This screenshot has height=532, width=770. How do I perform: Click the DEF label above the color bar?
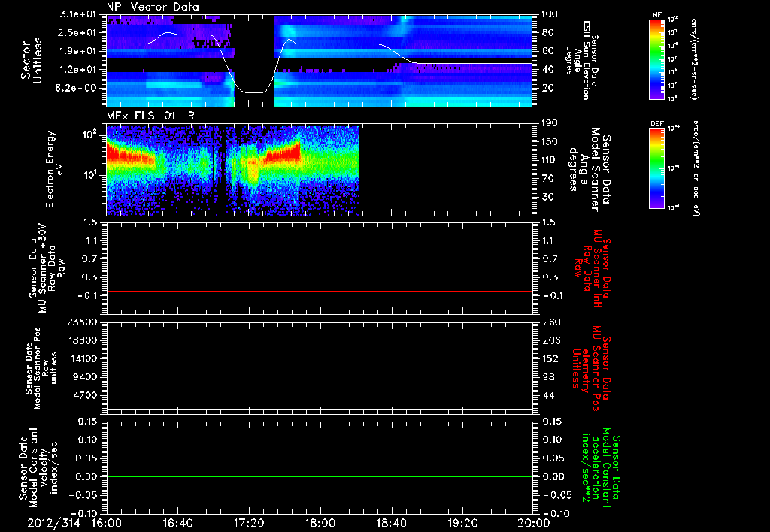click(657, 124)
